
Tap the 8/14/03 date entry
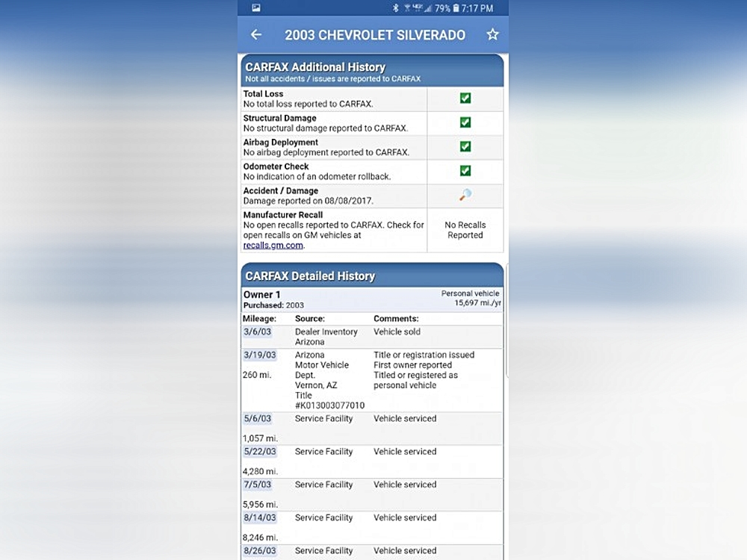260,517
